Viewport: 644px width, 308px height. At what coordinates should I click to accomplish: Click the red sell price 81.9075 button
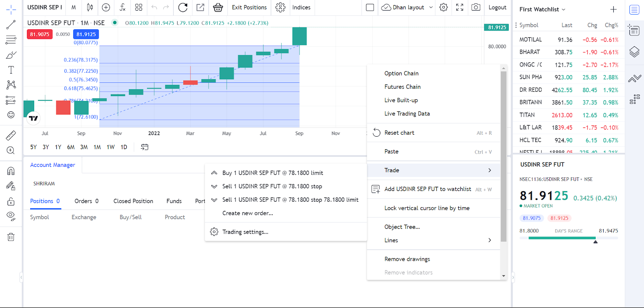pyautogui.click(x=39, y=34)
